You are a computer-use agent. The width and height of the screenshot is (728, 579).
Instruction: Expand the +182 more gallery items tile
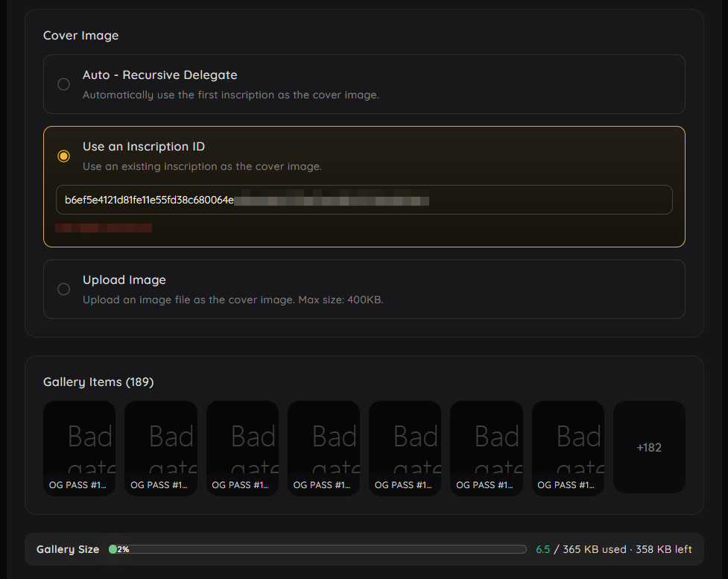(649, 447)
